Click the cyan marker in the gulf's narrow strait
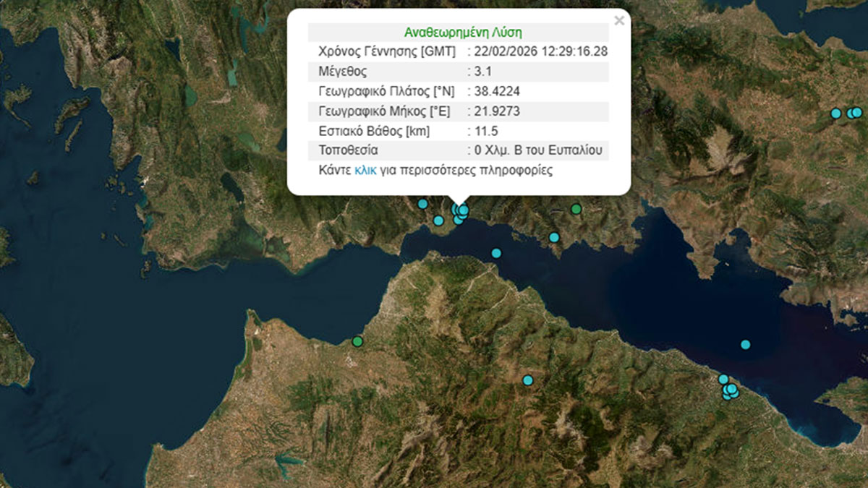This screenshot has width=868, height=488. point(496,253)
